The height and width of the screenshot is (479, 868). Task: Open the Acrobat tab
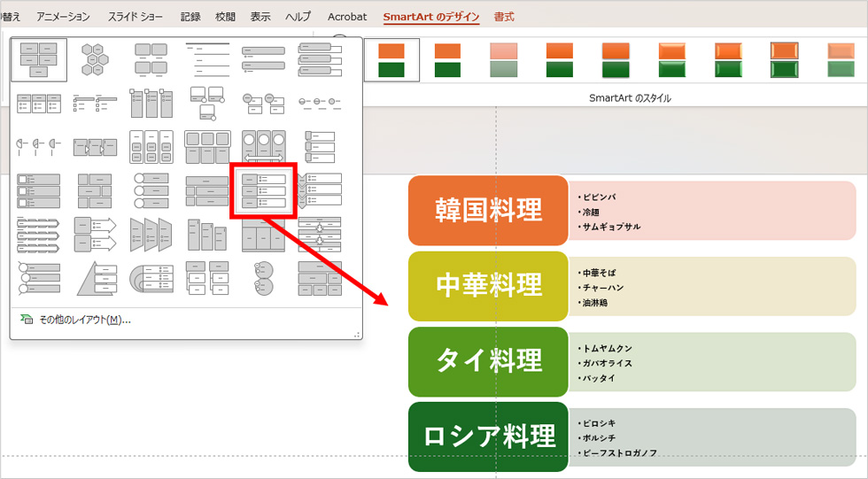click(347, 17)
